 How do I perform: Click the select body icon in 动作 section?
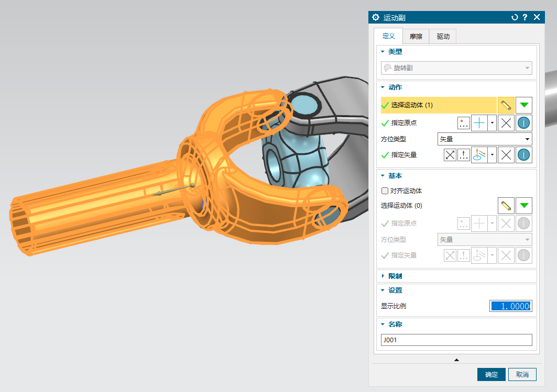coord(506,105)
